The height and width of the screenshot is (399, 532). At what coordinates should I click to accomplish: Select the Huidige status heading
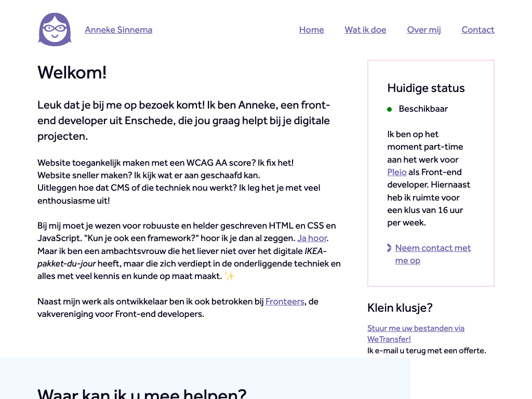[426, 88]
